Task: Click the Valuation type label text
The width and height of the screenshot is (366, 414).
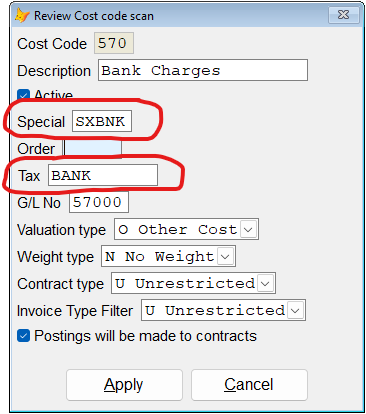Action: coord(61,230)
